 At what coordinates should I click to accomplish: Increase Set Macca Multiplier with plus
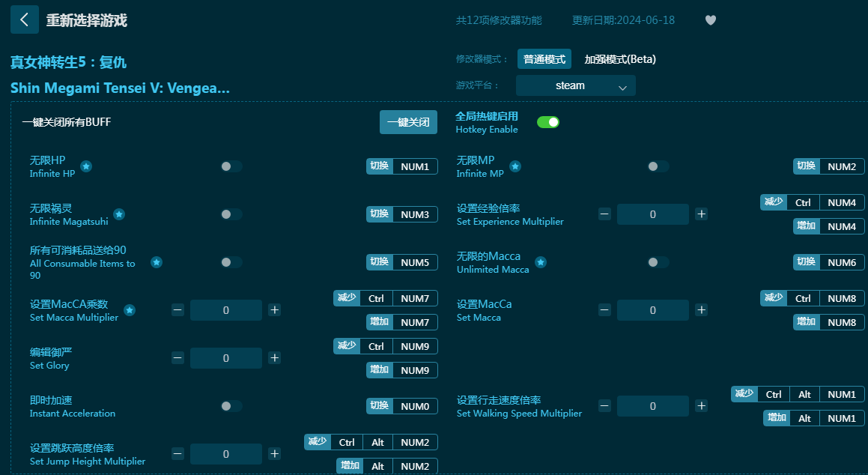click(x=275, y=310)
